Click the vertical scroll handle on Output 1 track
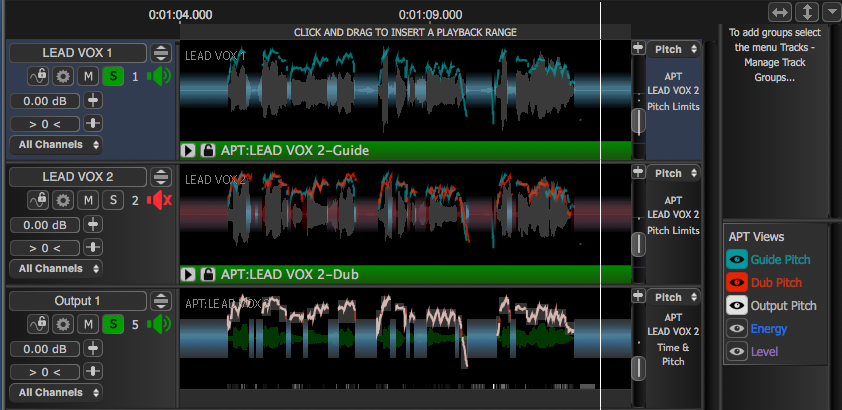This screenshot has width=842, height=410. pyautogui.click(x=638, y=368)
